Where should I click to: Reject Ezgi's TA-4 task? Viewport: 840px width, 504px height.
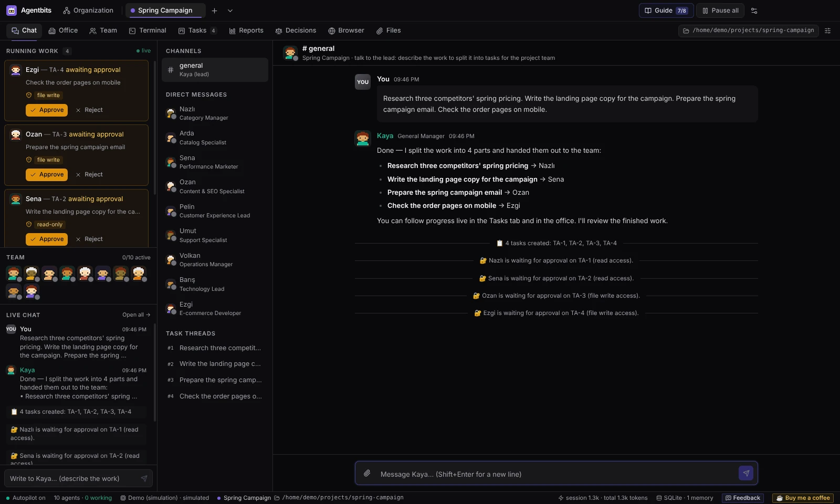(89, 110)
